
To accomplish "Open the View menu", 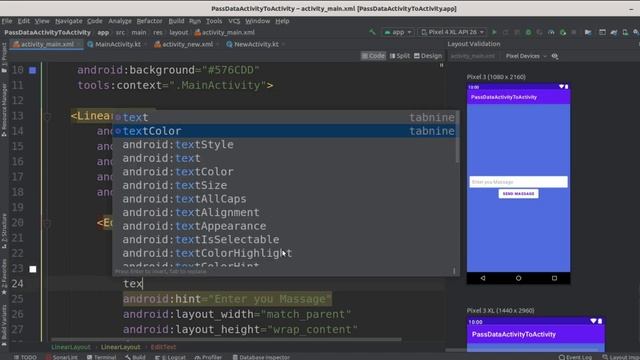I will click(42, 21).
